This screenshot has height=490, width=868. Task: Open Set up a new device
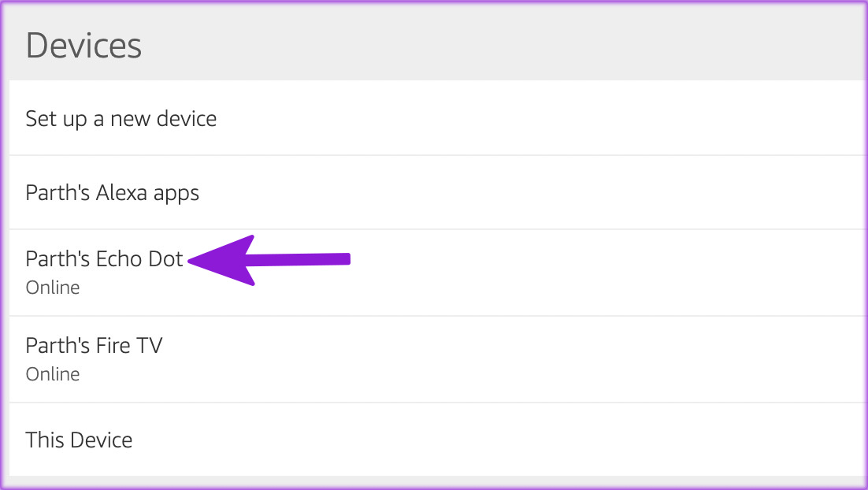(x=121, y=119)
